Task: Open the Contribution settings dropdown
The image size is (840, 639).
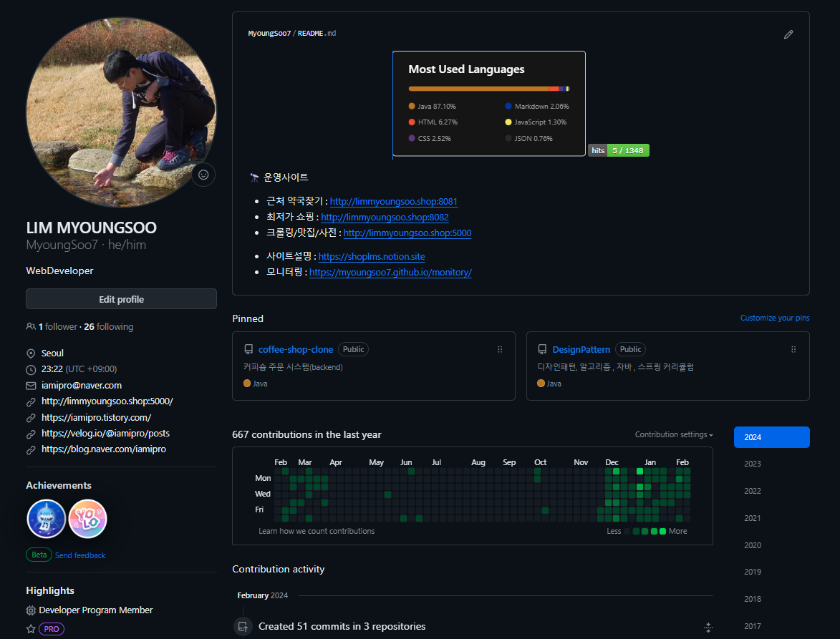Action: pos(673,434)
